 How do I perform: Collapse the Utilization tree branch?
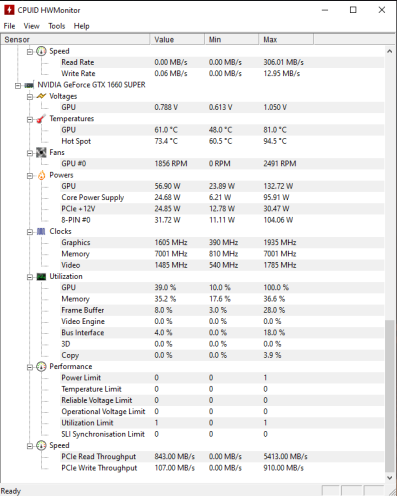(30, 277)
